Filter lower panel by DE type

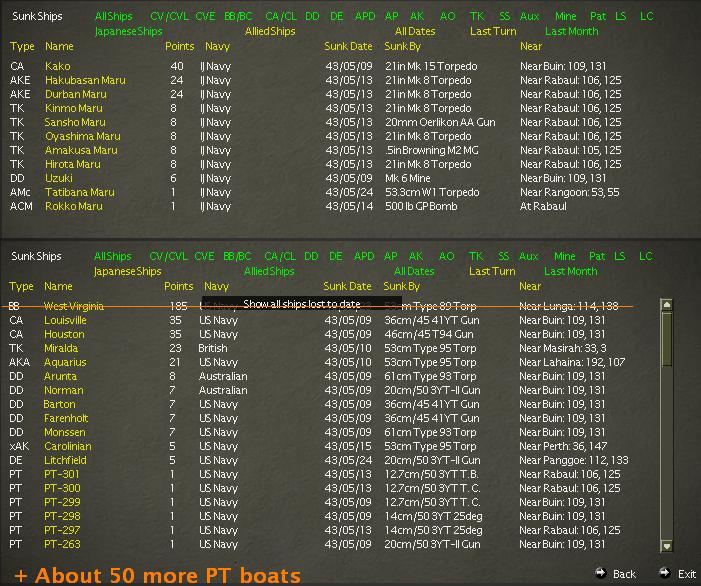point(336,256)
